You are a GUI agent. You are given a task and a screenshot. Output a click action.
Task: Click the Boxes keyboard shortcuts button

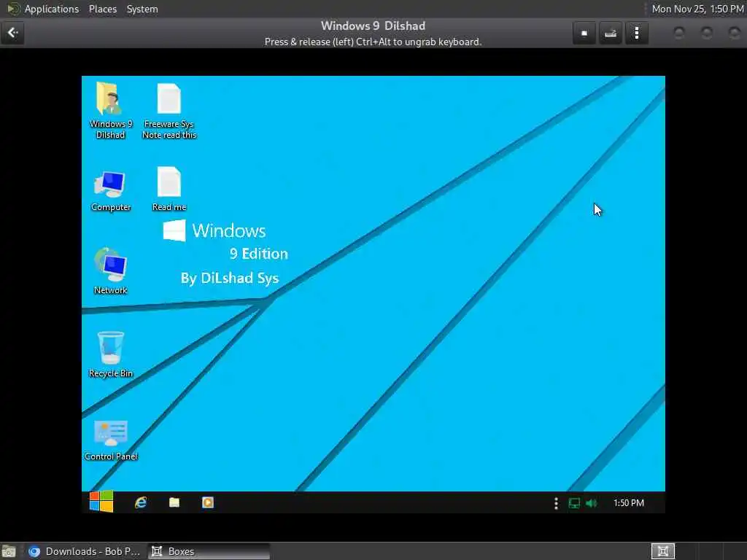(611, 33)
